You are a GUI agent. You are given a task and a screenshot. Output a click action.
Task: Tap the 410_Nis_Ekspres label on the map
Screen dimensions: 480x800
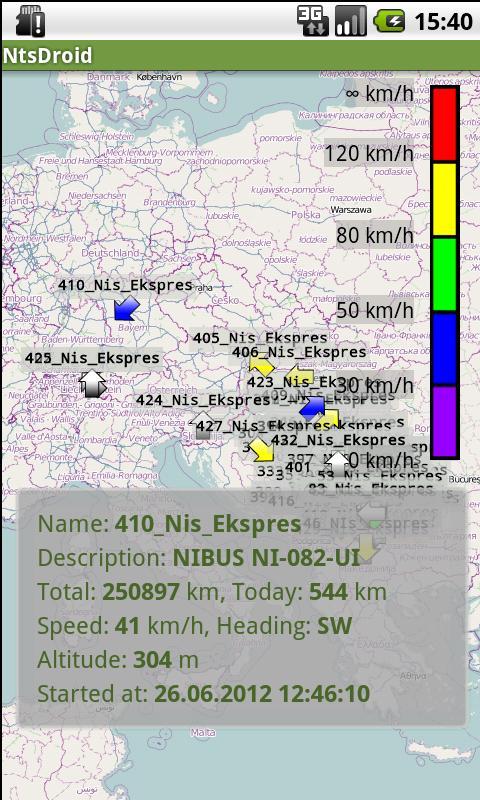tap(125, 285)
